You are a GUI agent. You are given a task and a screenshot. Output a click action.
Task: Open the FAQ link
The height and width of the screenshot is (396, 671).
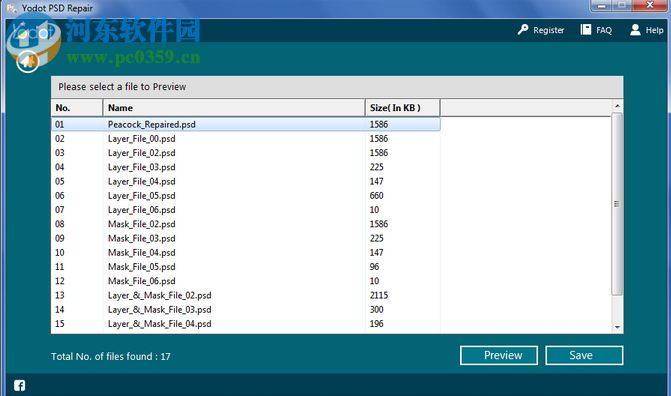(604, 30)
